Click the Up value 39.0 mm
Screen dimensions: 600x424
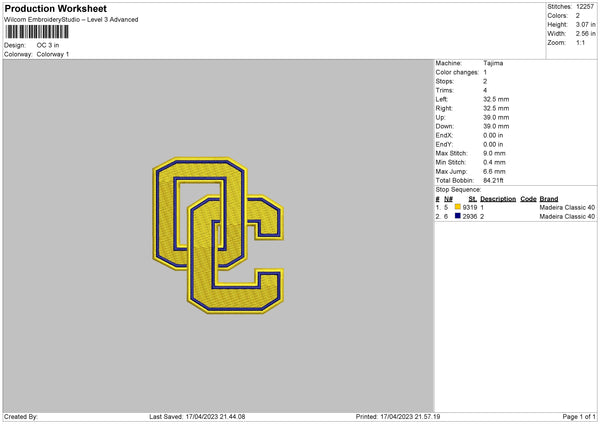(496, 117)
